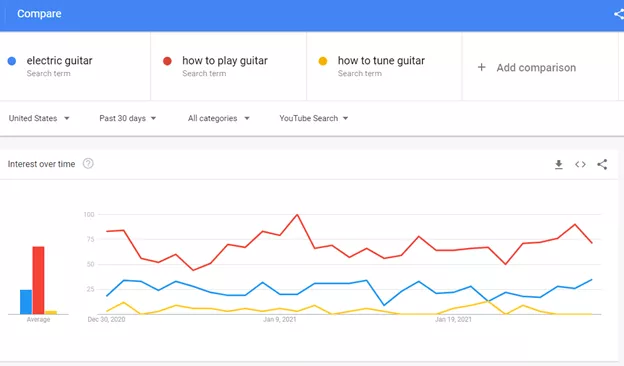Click the Add comparison button
Viewport: 624px width, 366px height.
[526, 67]
